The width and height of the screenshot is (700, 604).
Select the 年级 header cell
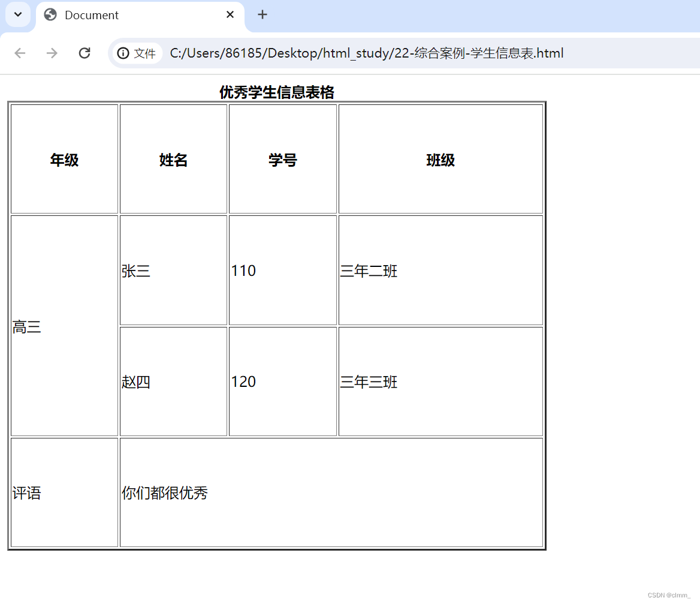click(64, 159)
